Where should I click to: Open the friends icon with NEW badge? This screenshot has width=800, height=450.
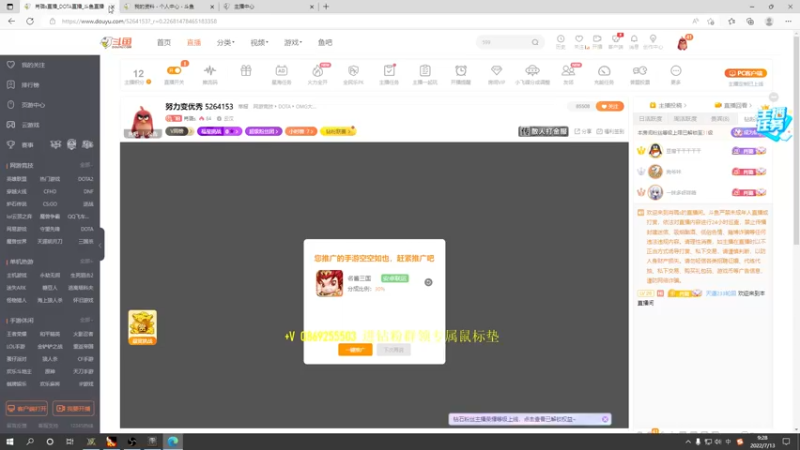(x=568, y=70)
